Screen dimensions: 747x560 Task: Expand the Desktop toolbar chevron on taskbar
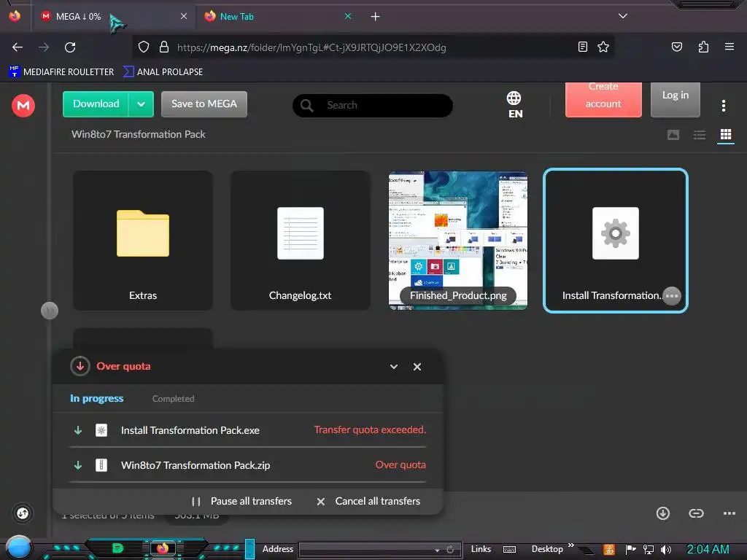[570, 545]
